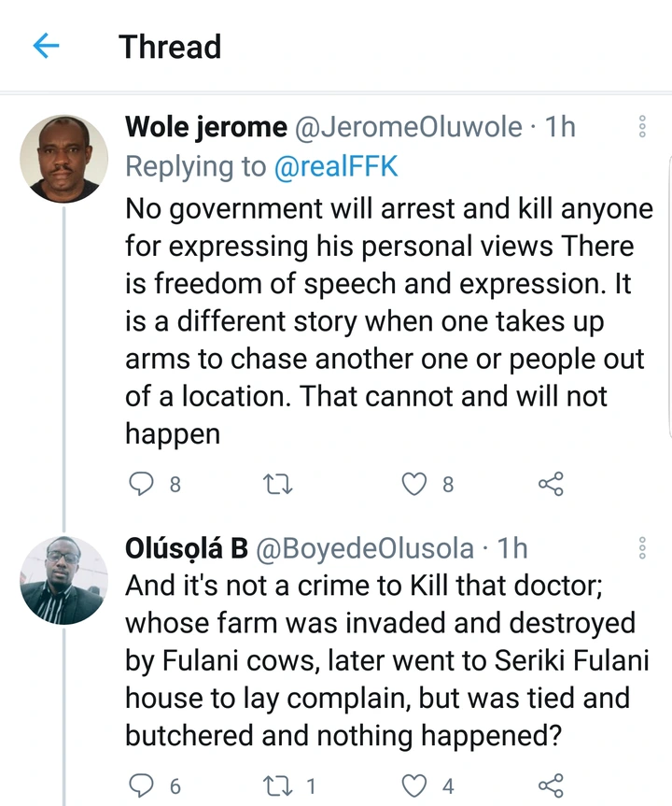
Task: Share Wole jerome's tweet
Action: click(x=551, y=484)
